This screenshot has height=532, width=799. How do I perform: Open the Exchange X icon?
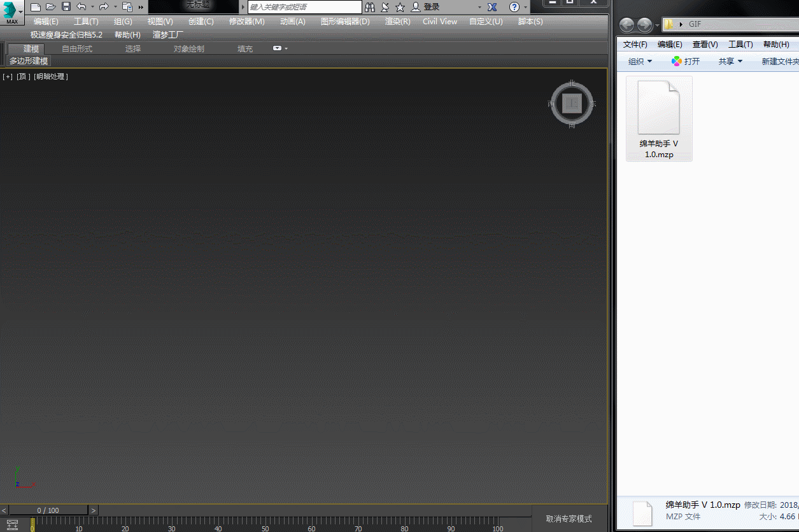click(492, 7)
